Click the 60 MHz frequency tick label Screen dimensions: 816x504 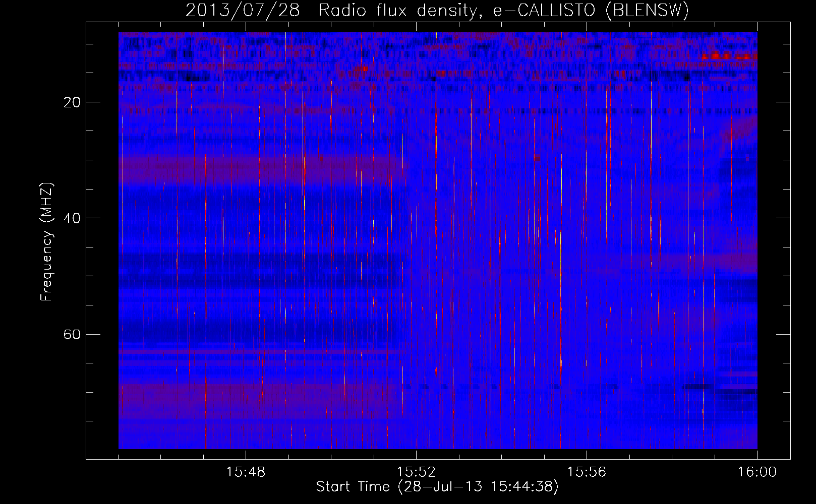click(73, 334)
